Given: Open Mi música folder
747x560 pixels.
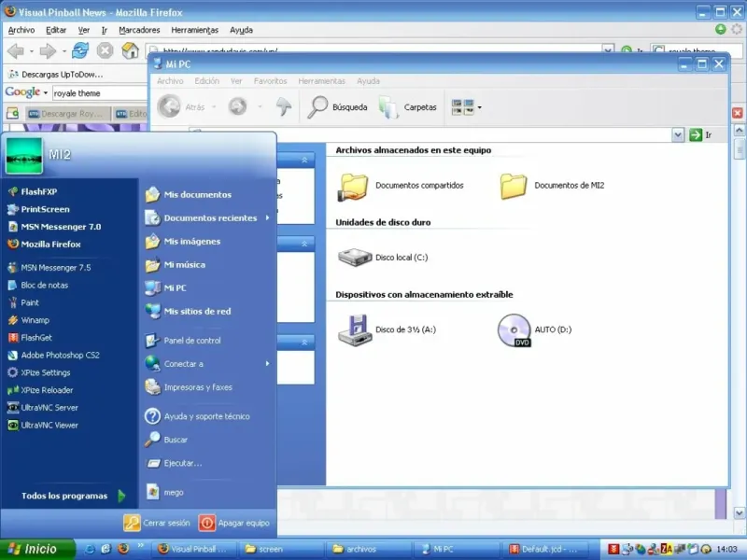Looking at the screenshot, I should 176,265.
